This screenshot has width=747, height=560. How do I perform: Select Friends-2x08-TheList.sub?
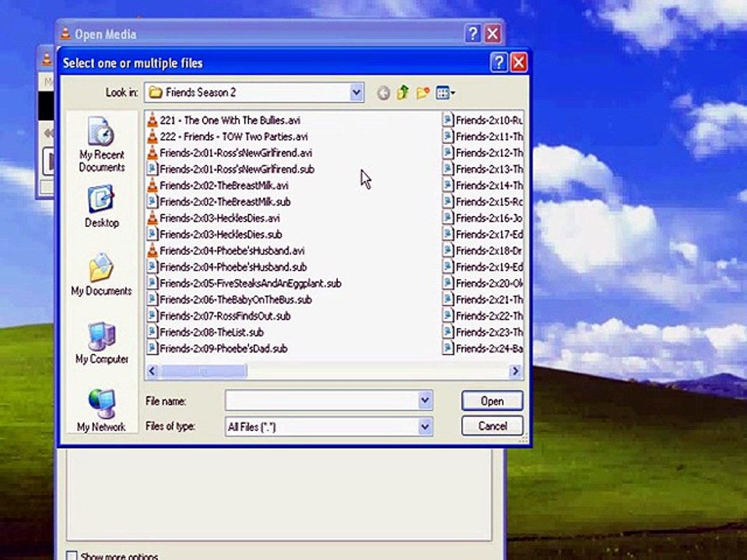[x=205, y=332]
